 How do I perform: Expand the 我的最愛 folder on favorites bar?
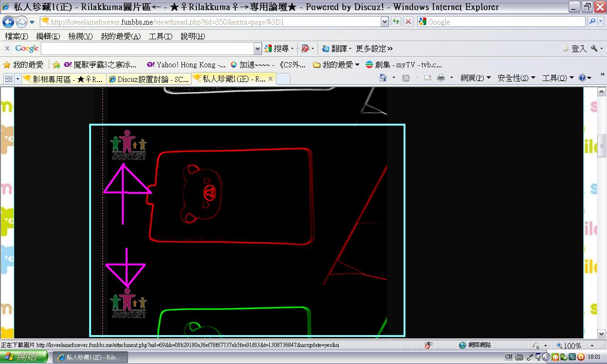[336, 64]
